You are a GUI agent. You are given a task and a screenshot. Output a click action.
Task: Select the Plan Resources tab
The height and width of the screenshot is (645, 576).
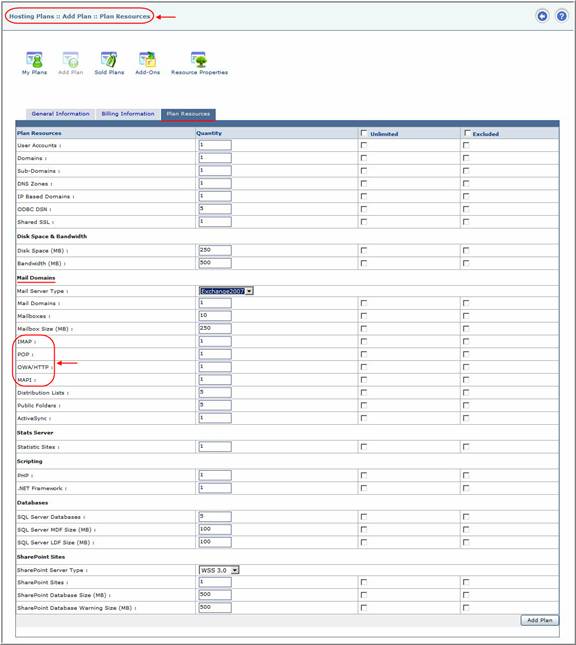pos(188,114)
